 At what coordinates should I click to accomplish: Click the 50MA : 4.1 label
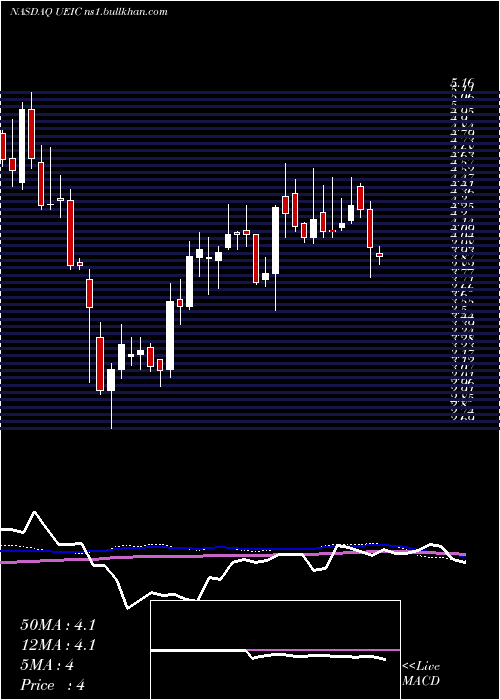click(58, 625)
